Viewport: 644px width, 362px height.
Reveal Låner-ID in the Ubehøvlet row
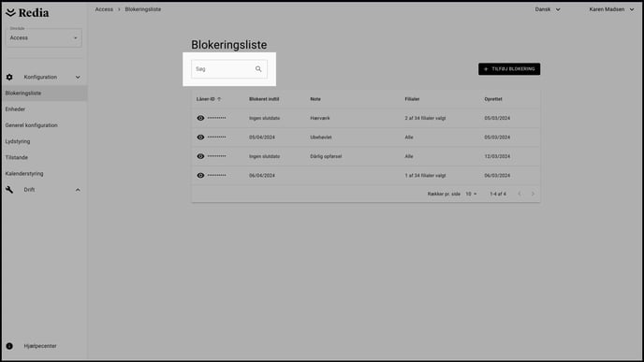point(200,138)
